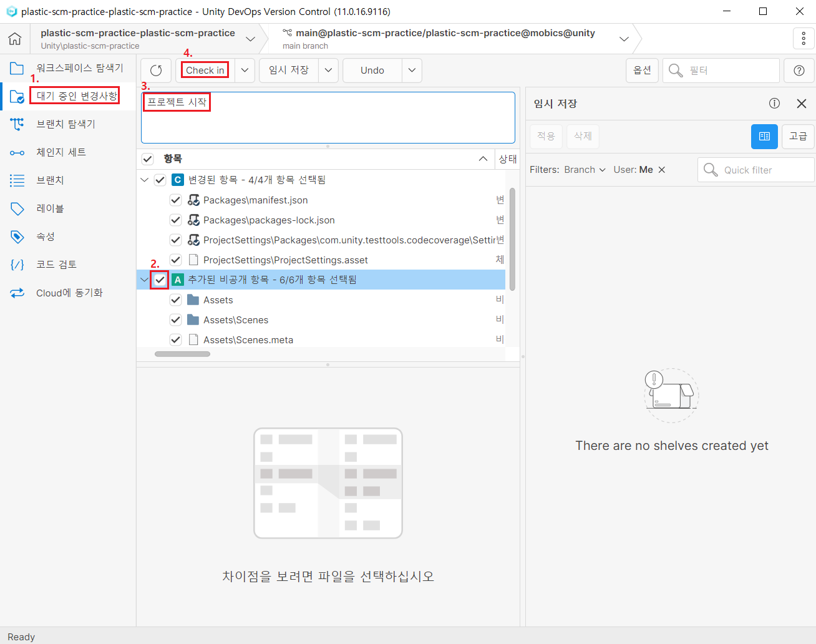Select the ProjectSettings\ProjectSettings.asset row
816x644 pixels.
(x=321, y=260)
